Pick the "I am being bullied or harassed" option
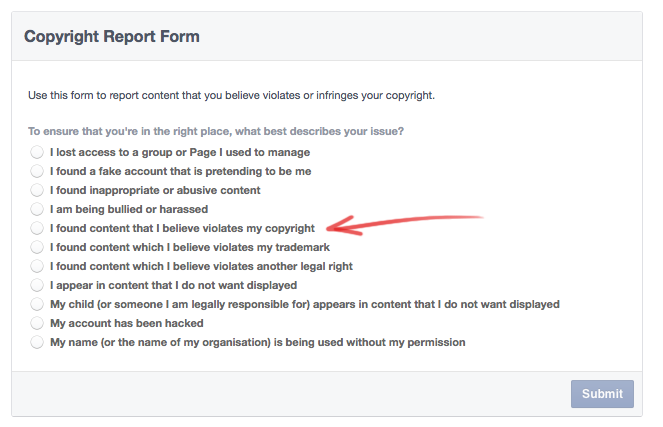663x427 pixels. coord(37,209)
